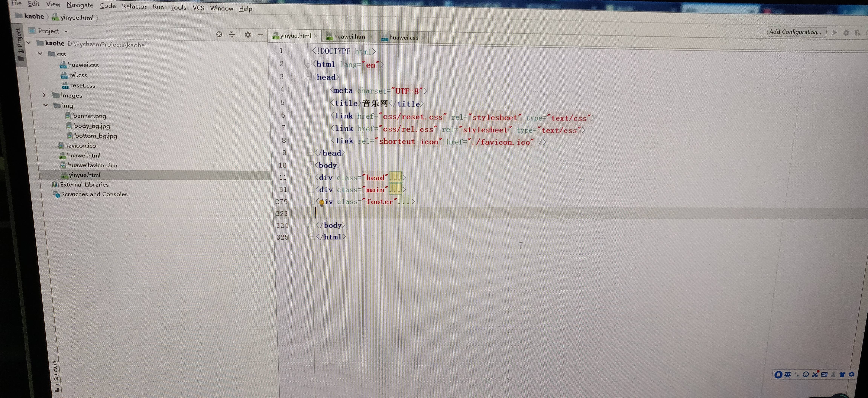Toggle the vertical Project tool window stripe
The width and height of the screenshot is (868, 398).
point(20,42)
